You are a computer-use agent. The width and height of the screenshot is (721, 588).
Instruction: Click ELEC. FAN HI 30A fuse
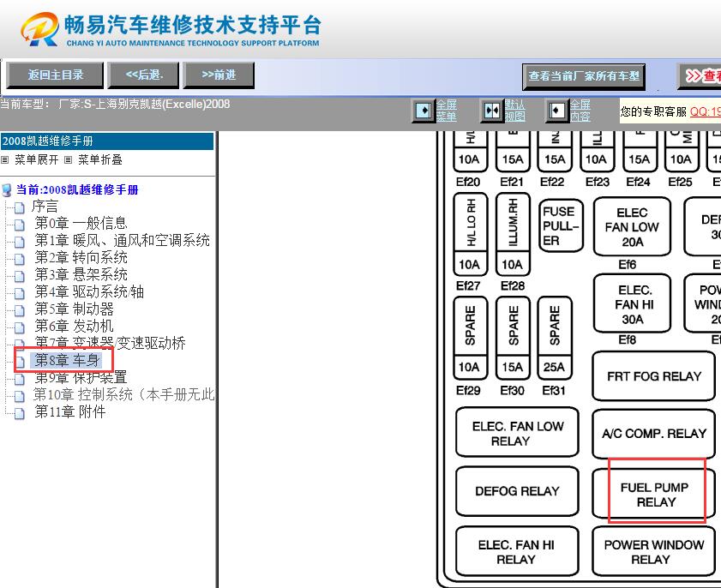632,303
